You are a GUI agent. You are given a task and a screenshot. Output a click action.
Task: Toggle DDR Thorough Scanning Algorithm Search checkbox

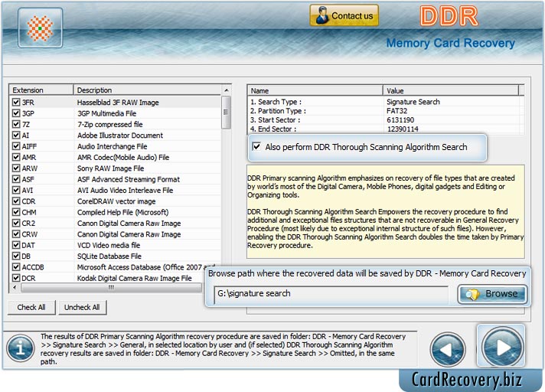pos(256,146)
